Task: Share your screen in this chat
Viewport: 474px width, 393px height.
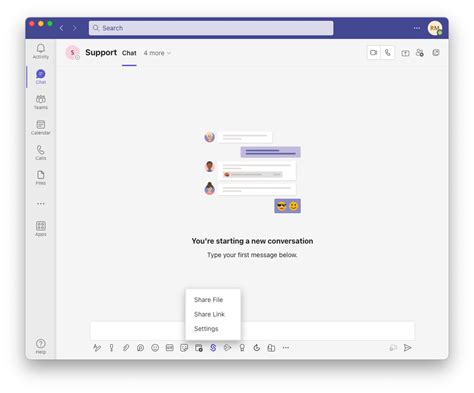Action: pyautogui.click(x=405, y=53)
